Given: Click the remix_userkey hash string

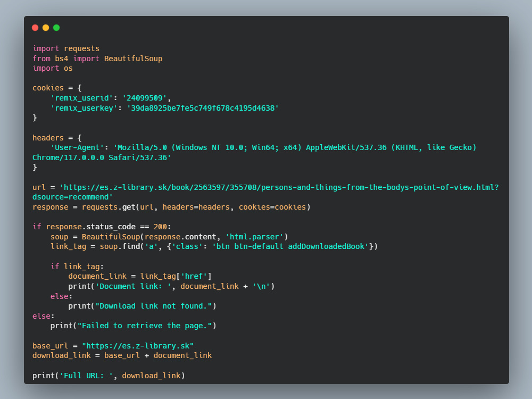Looking at the screenshot, I should coord(203,108).
